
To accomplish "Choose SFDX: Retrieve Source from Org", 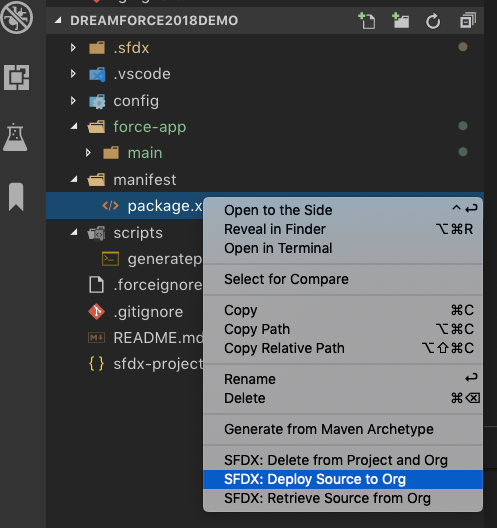I will 343,498.
